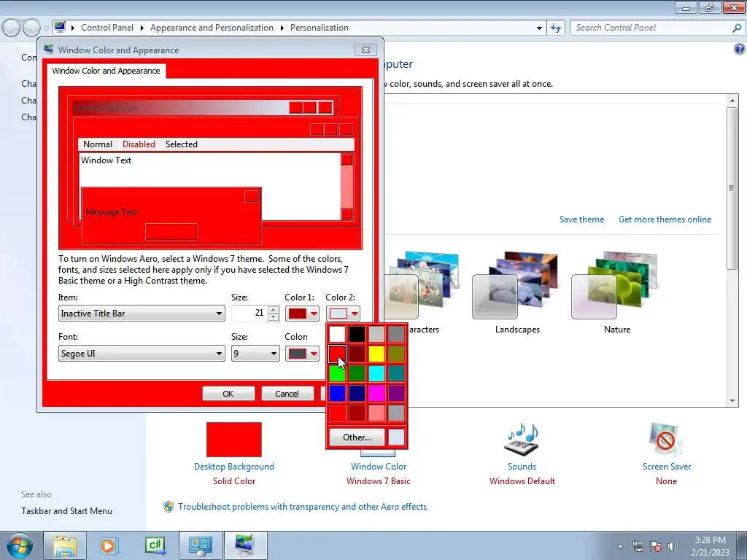Open Sounds settings icon

522,438
